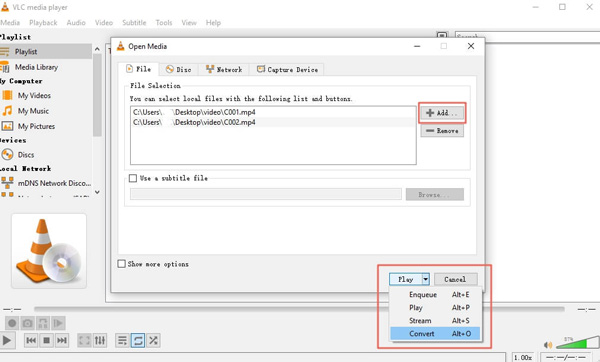Take a snapshot with the camera icon

tap(27, 323)
